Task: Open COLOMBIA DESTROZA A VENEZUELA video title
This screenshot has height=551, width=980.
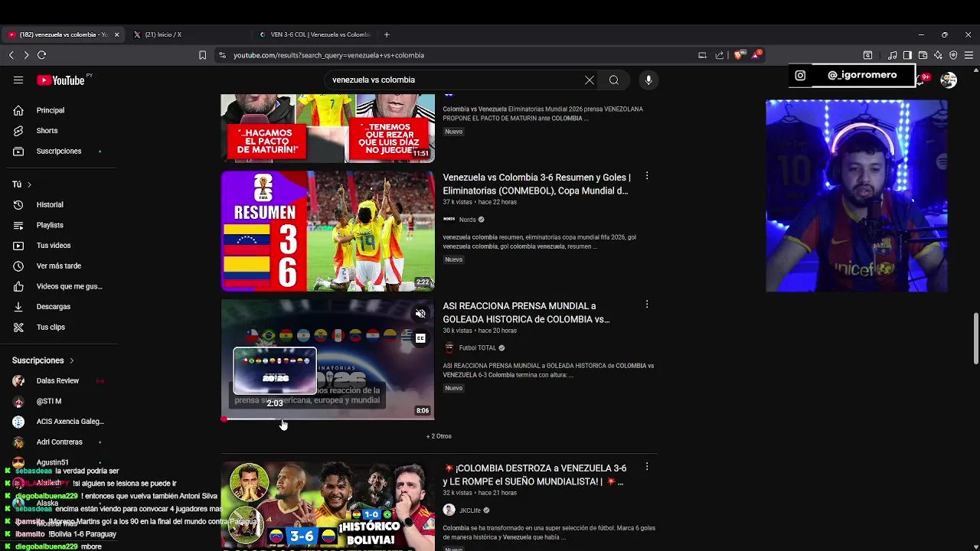Action: 534,474
